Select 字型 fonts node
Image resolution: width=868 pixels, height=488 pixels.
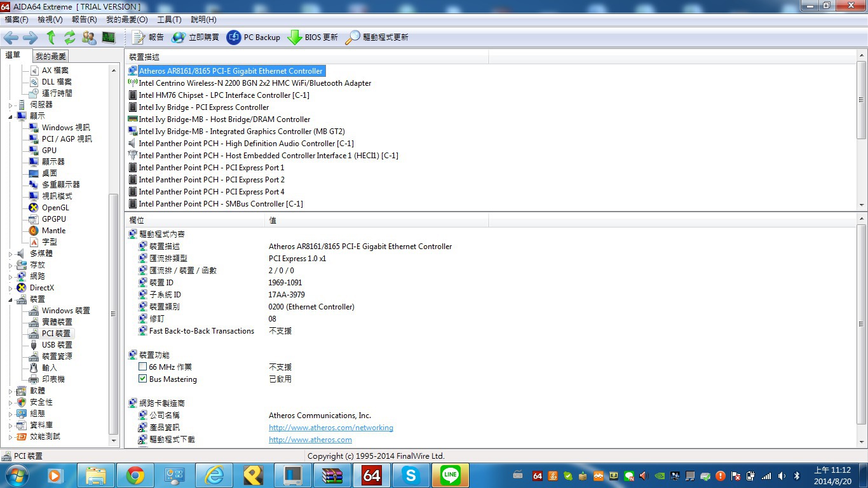pos(49,242)
